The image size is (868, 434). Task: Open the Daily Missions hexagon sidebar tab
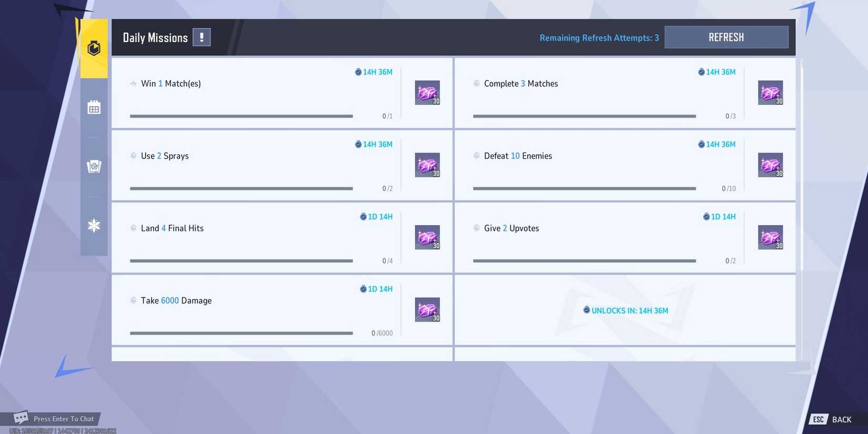94,48
